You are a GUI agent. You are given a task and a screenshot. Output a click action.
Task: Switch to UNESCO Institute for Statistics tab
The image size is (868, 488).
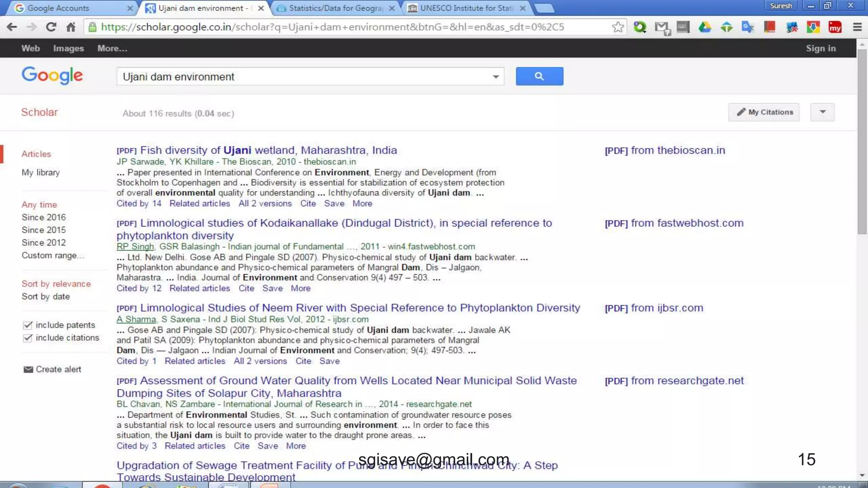465,8
